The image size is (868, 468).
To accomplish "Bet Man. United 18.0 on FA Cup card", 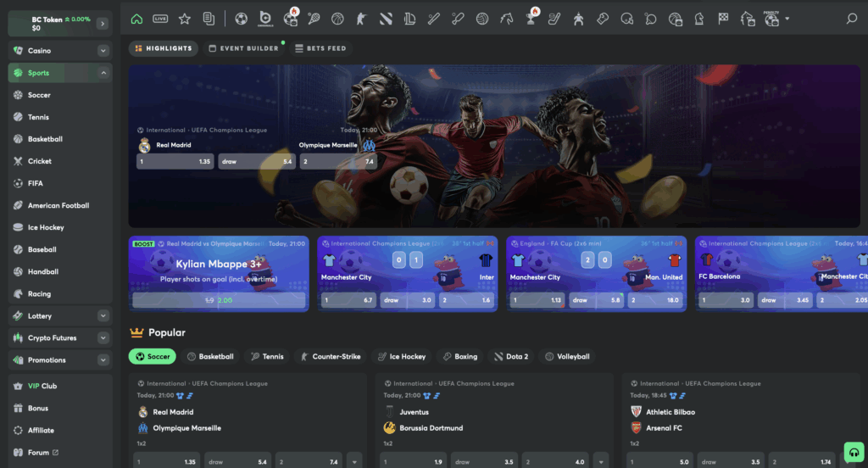I will click(655, 300).
